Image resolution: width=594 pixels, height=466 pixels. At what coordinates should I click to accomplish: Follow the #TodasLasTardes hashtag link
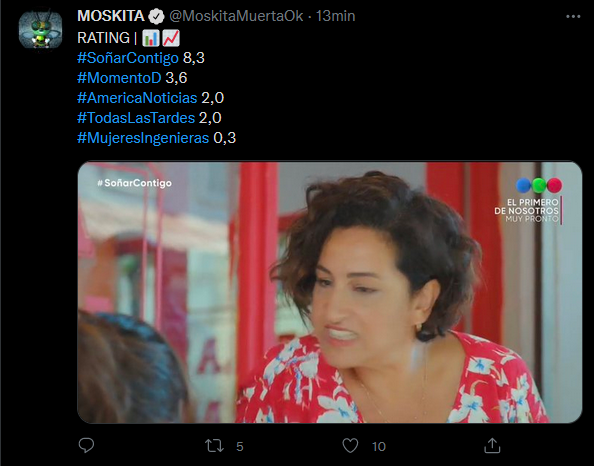pos(136,118)
